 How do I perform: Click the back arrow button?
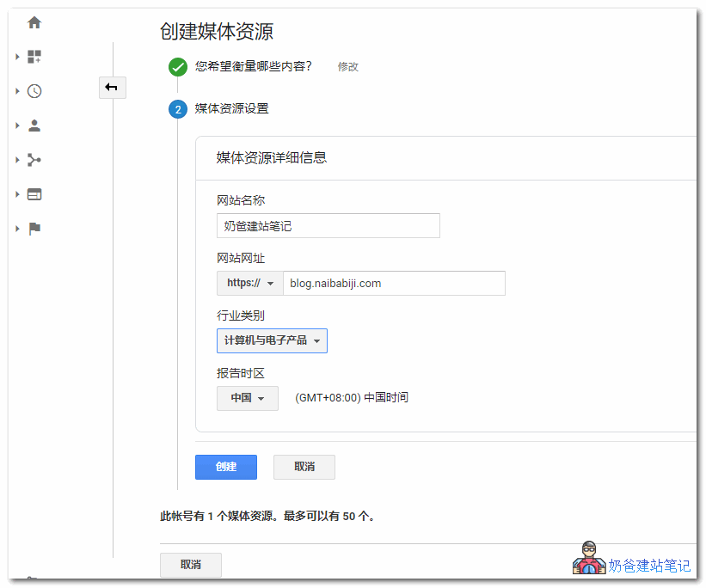pos(113,88)
